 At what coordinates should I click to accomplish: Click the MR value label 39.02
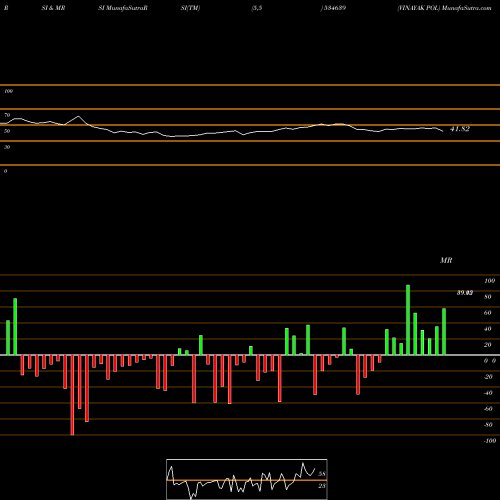[x=465, y=293]
